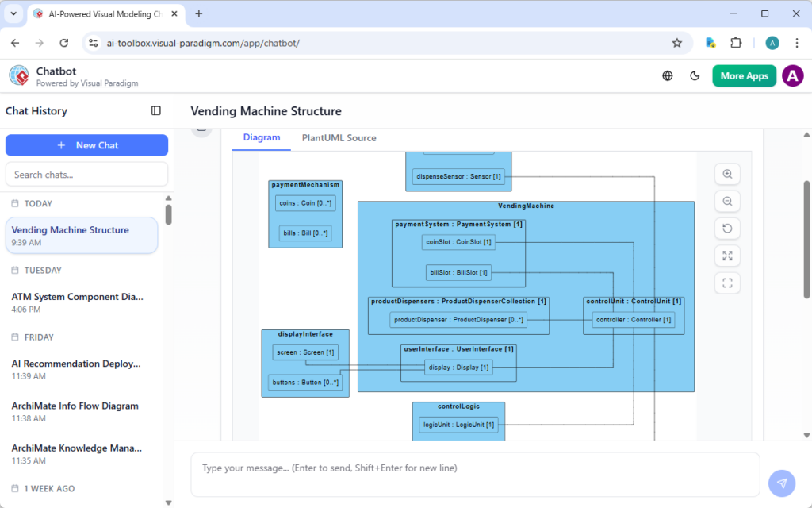Open the browser extensions puzzle icon
The width and height of the screenshot is (812, 508).
[x=736, y=43]
